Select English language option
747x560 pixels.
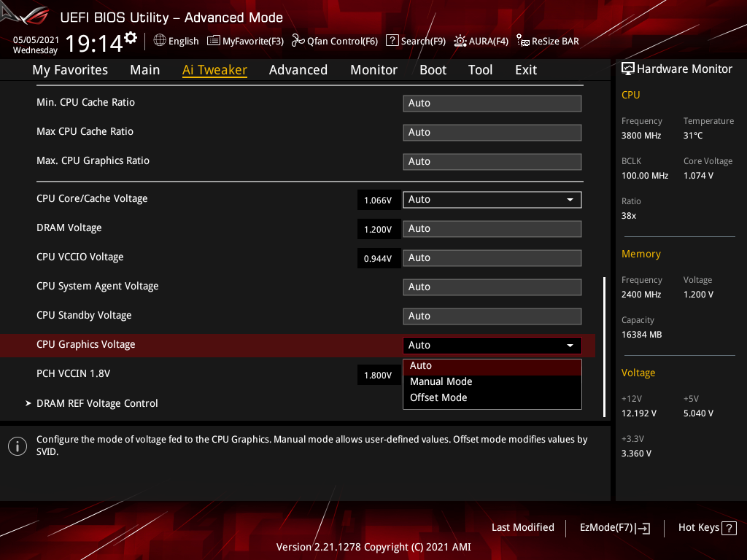(x=183, y=41)
